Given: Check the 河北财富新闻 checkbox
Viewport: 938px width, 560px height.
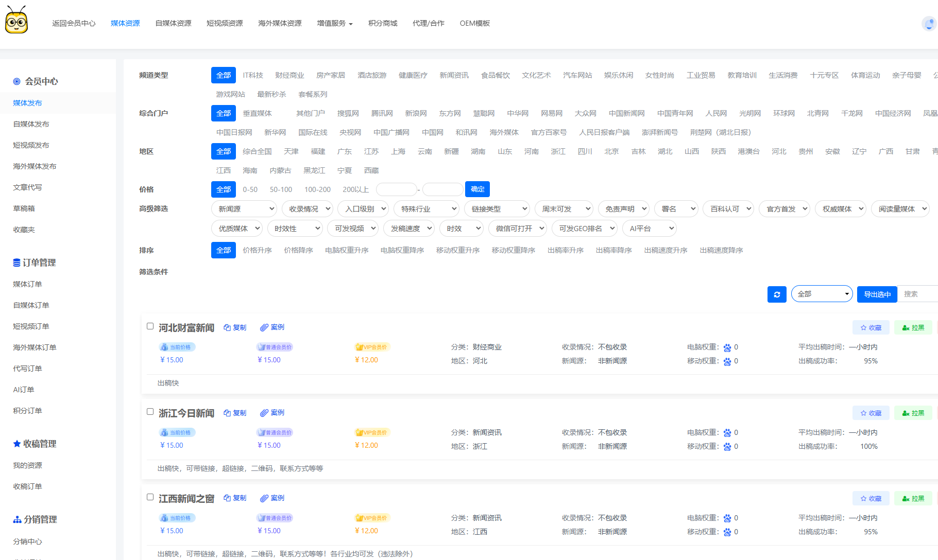Looking at the screenshot, I should tap(150, 326).
